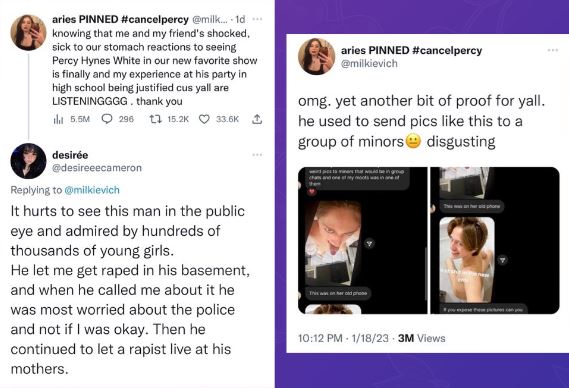Screen dimensions: 569x388
Task: Click the share upload icon on first tweet
Action: coord(257,119)
